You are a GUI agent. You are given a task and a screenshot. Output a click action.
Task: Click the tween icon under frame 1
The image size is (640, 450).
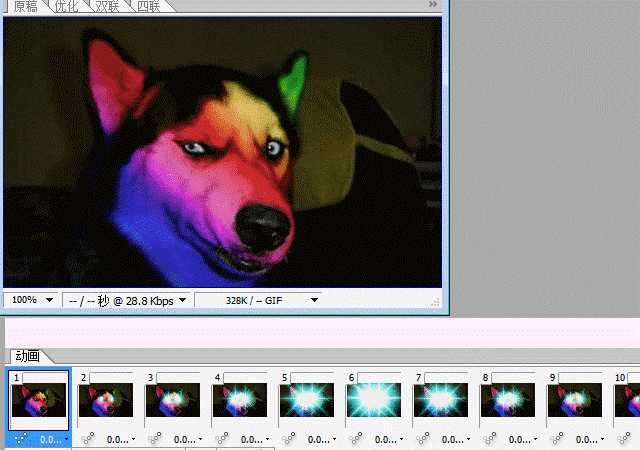(21, 439)
